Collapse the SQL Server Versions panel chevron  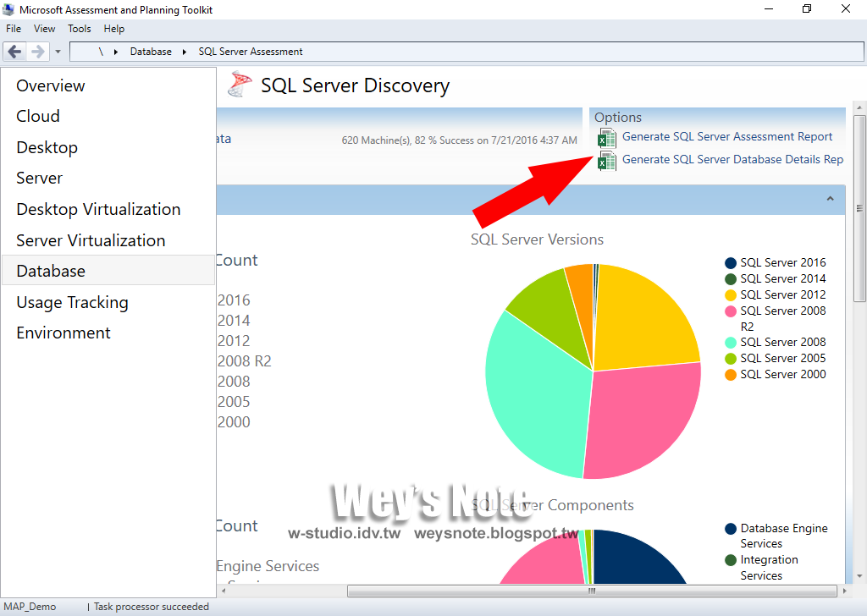click(x=831, y=198)
